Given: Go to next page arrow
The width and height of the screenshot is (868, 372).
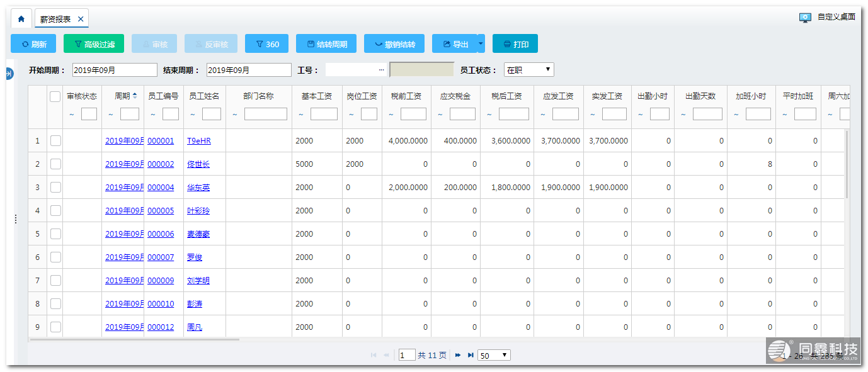Looking at the screenshot, I should click(x=458, y=356).
